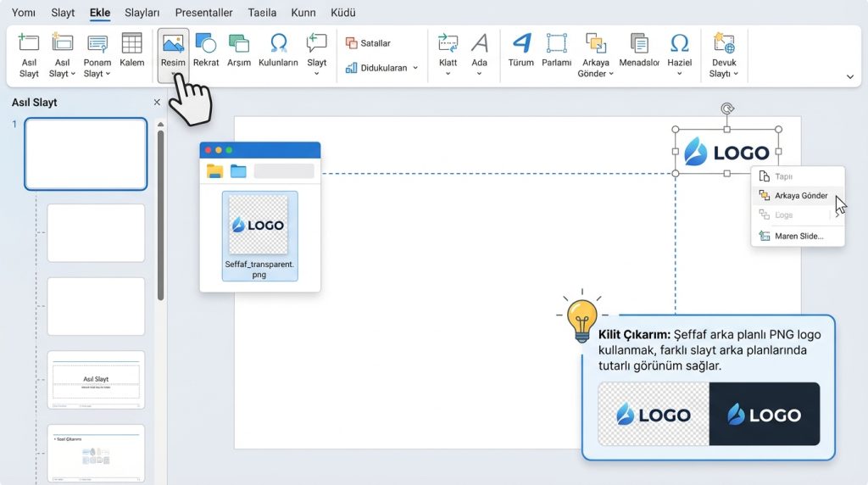Click the Satallar ribbon button
Screen dimensions: 868x485
[x=369, y=43]
